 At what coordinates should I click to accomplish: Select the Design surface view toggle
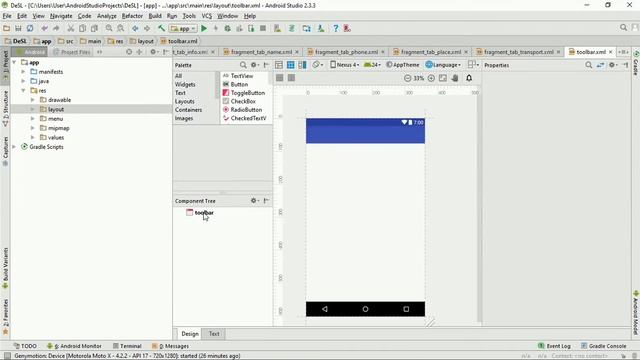[279, 65]
